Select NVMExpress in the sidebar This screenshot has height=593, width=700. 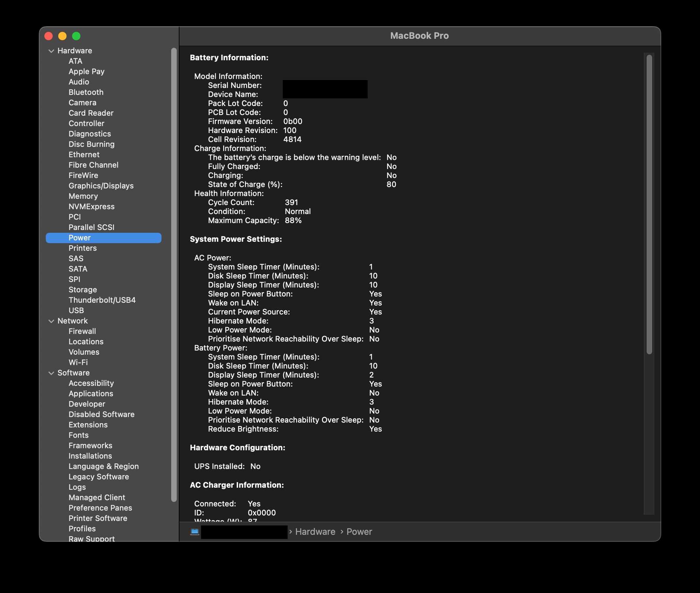91,207
